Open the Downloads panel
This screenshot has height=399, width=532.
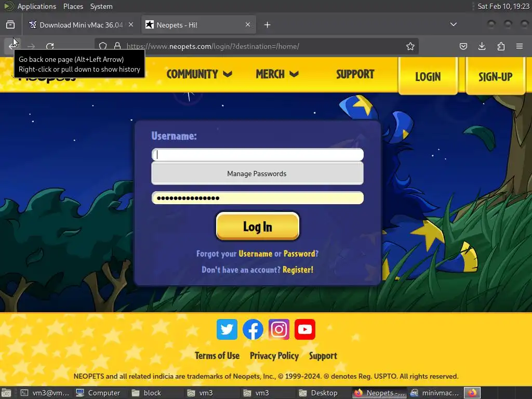482,46
